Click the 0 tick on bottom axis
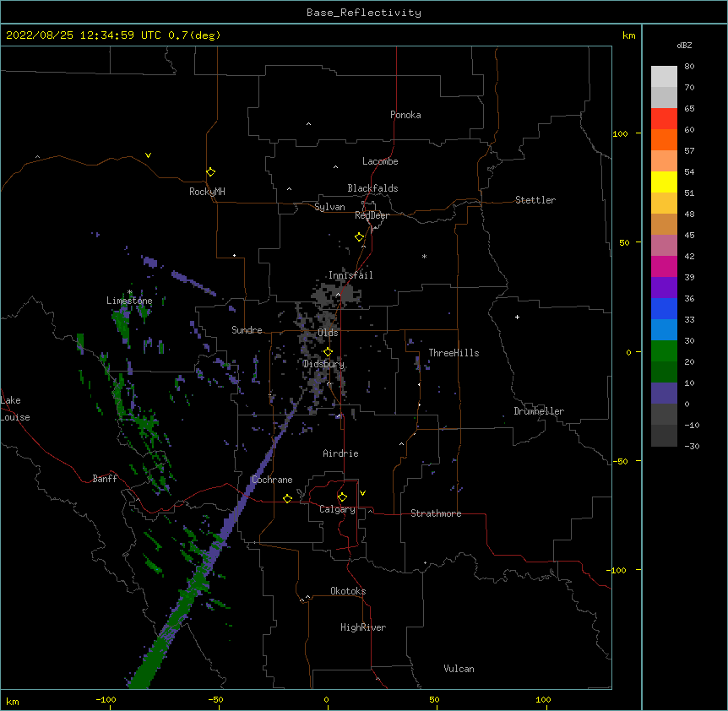This screenshot has height=711, width=728. click(326, 699)
